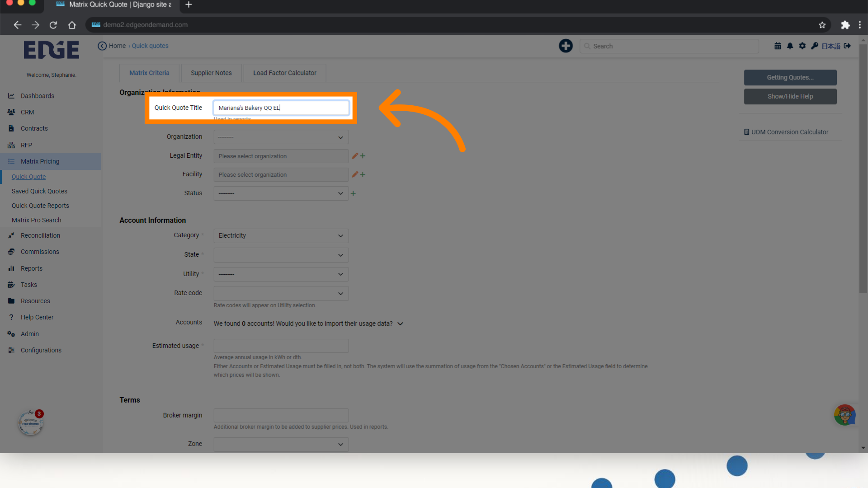Open notifications bell icon
Viewport: 868px width, 488px height.
tap(790, 46)
